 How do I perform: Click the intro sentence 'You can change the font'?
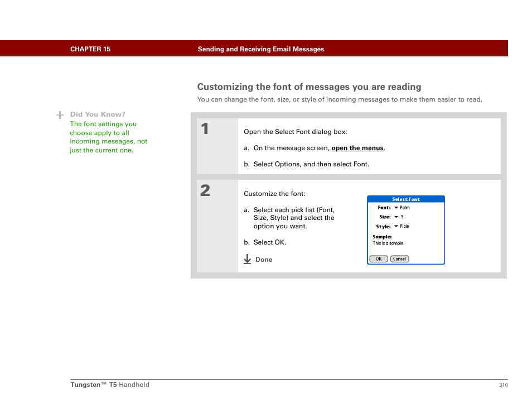(340, 99)
